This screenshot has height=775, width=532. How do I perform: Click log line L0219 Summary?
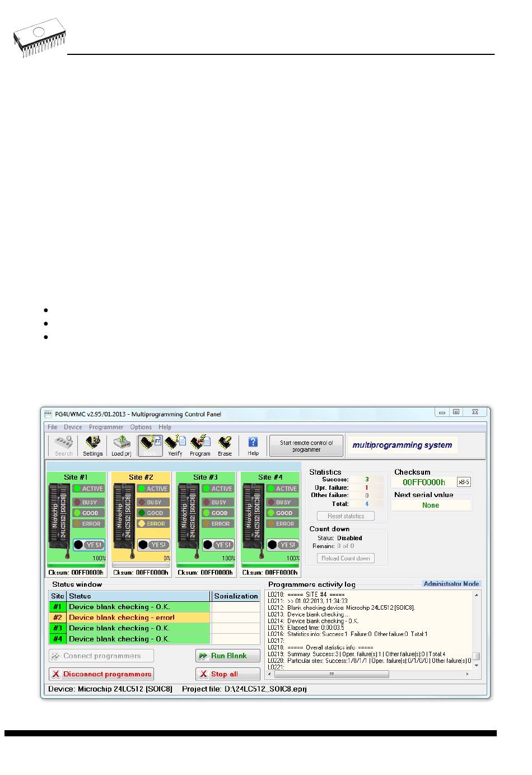point(357,654)
